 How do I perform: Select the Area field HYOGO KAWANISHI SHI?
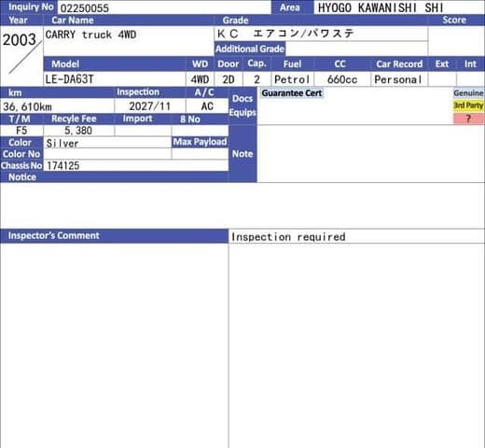(399, 7)
